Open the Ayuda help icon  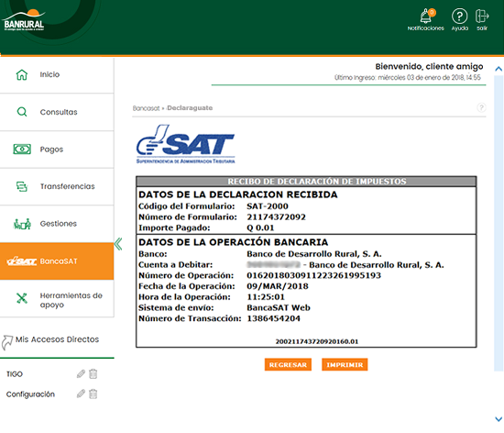click(459, 16)
